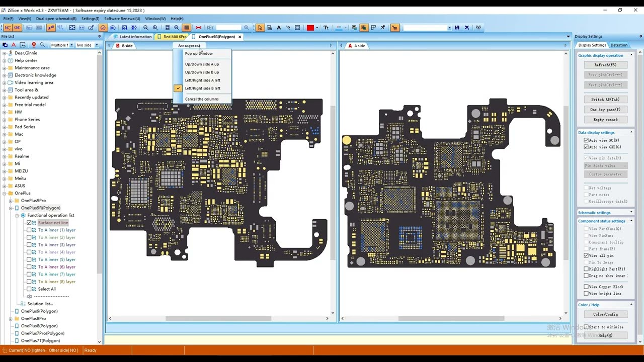Click the Switch AB(Tab) button

(605, 100)
